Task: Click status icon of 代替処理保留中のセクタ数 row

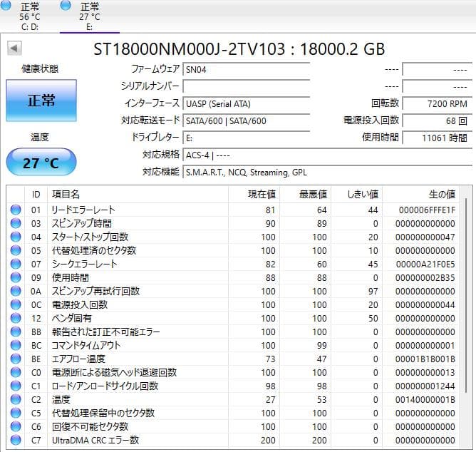Action: coord(16,413)
